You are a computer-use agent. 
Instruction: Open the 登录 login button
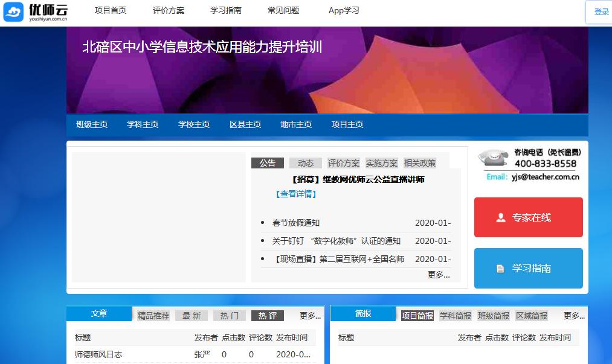point(601,12)
